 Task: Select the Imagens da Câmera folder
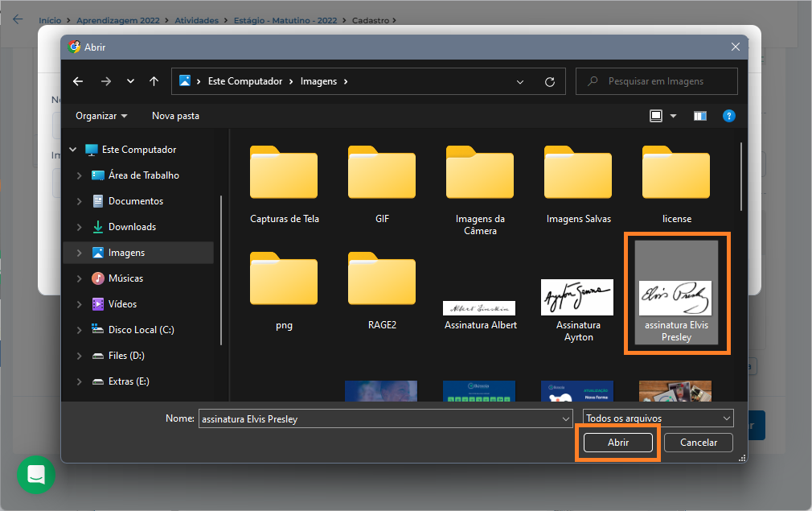(x=480, y=190)
